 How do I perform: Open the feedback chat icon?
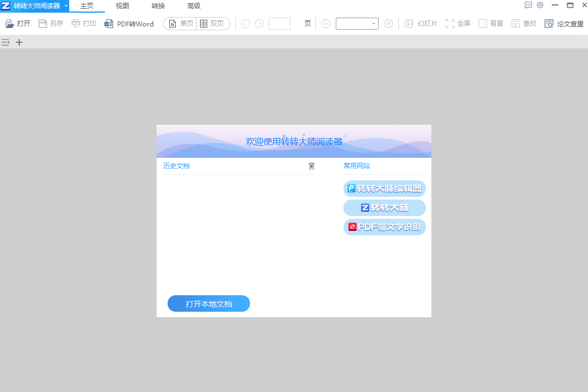coord(528,5)
